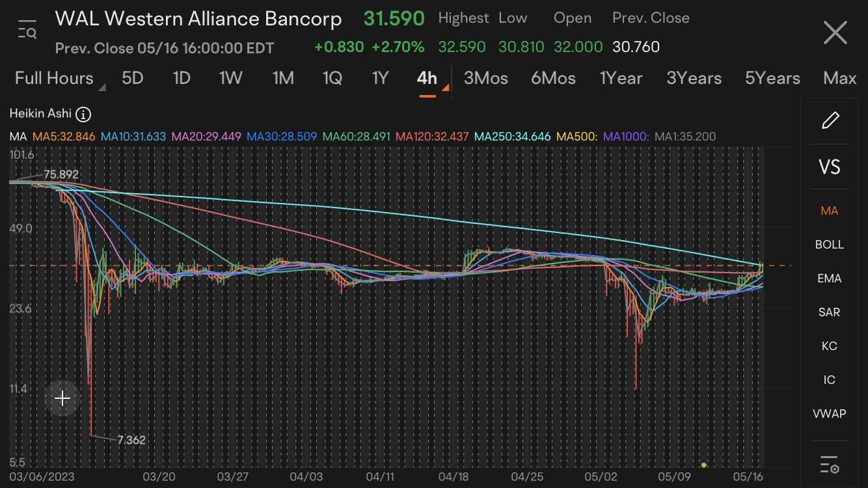Enable the KC indicator
Image resolution: width=868 pixels, height=488 pixels.
pyautogui.click(x=830, y=346)
